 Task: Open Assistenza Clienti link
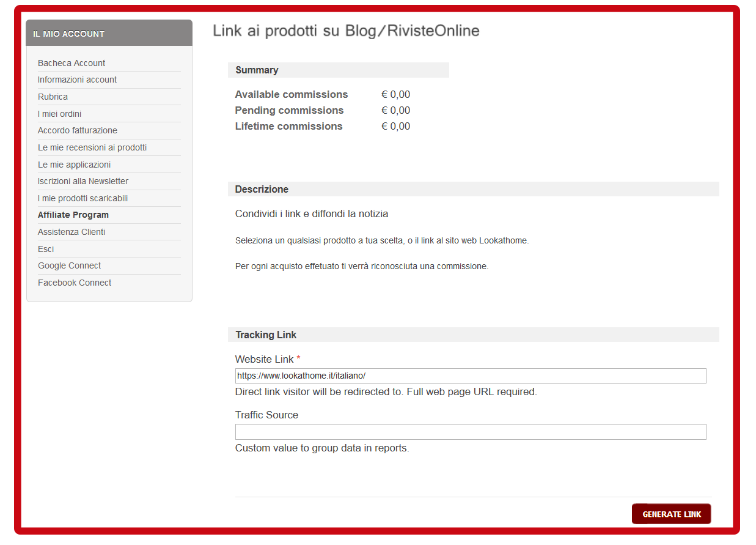coord(72,232)
